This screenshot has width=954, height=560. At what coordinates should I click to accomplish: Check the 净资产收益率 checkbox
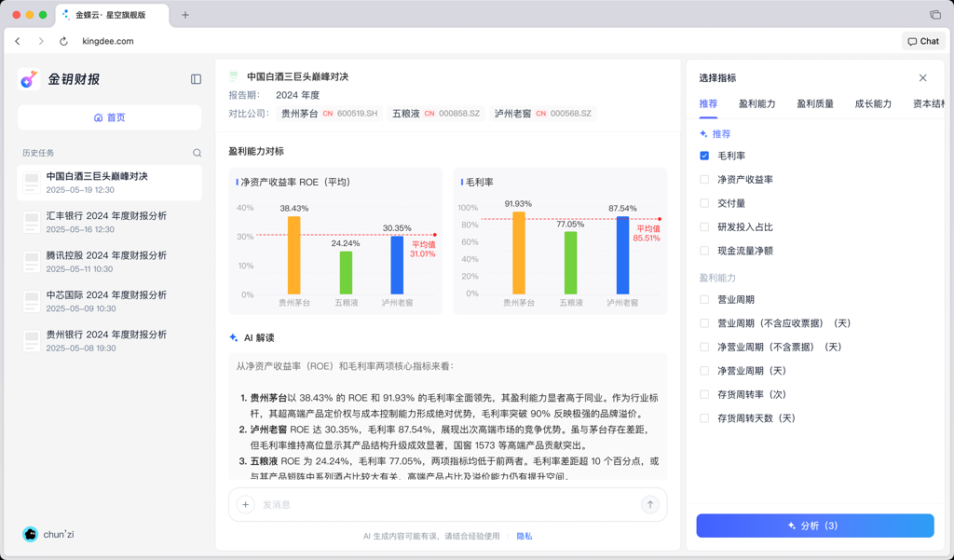click(704, 180)
